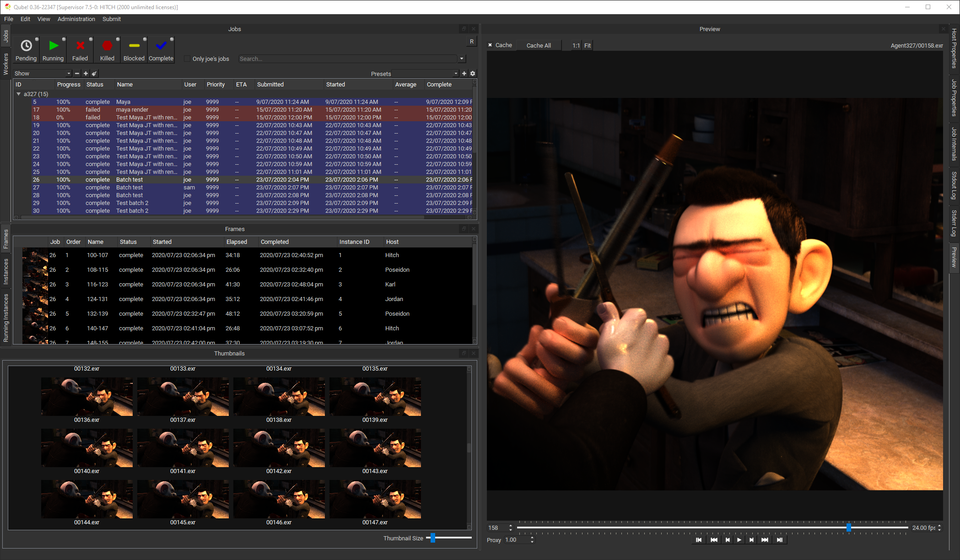Jump to the last preview frame
Screen dimensions: 960x560
pyautogui.click(x=780, y=540)
